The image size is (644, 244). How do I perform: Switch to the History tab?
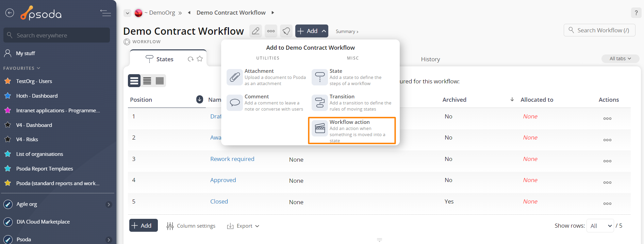click(430, 59)
